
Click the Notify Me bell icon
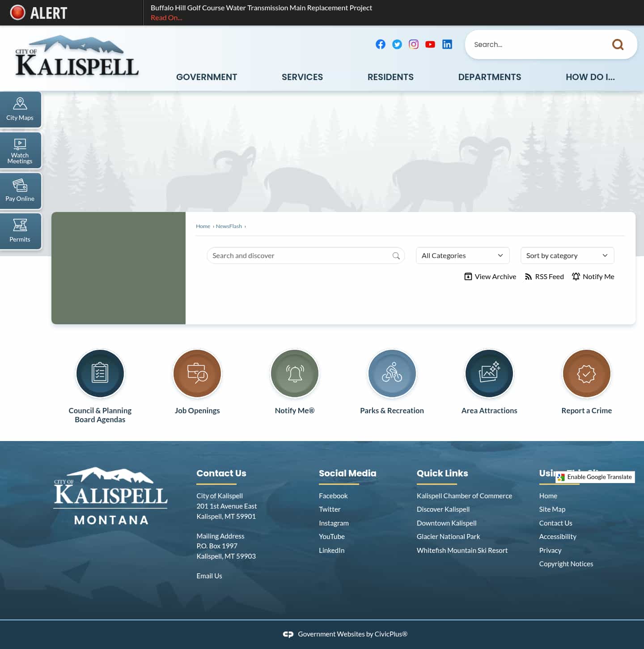pos(576,276)
